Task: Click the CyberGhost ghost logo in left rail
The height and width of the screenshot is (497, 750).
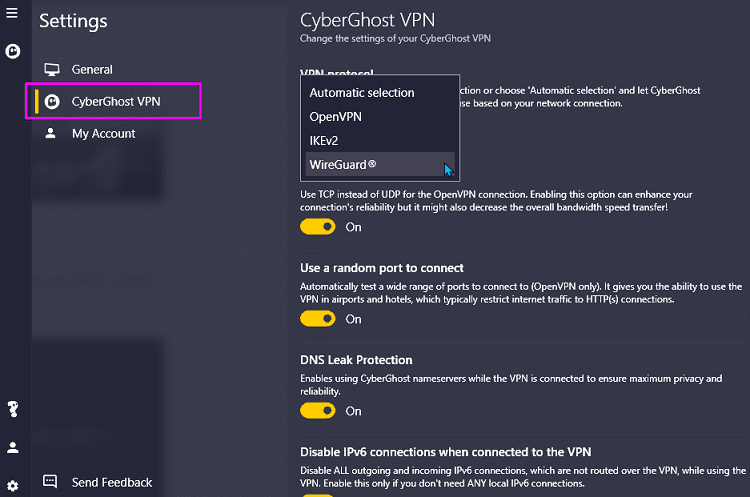Action: click(12, 51)
